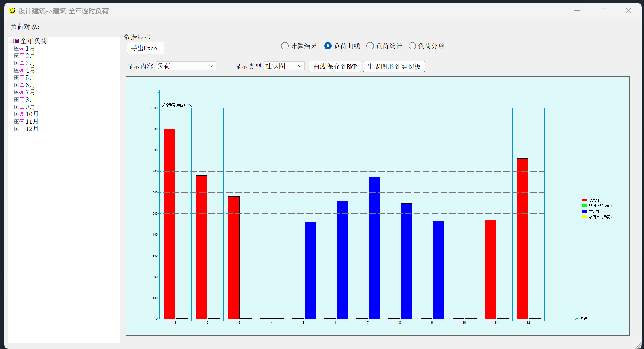The image size is (644, 349).
Task: Click the 全年负荷 root node icon
Action: click(17, 41)
